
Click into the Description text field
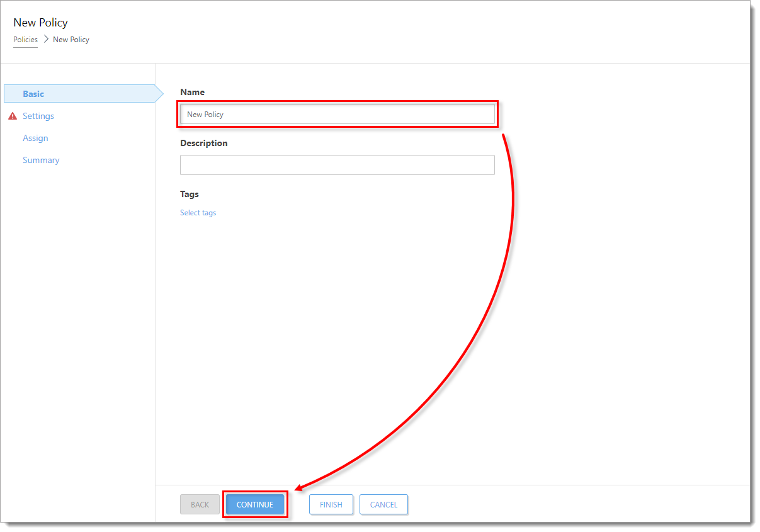[x=337, y=165]
